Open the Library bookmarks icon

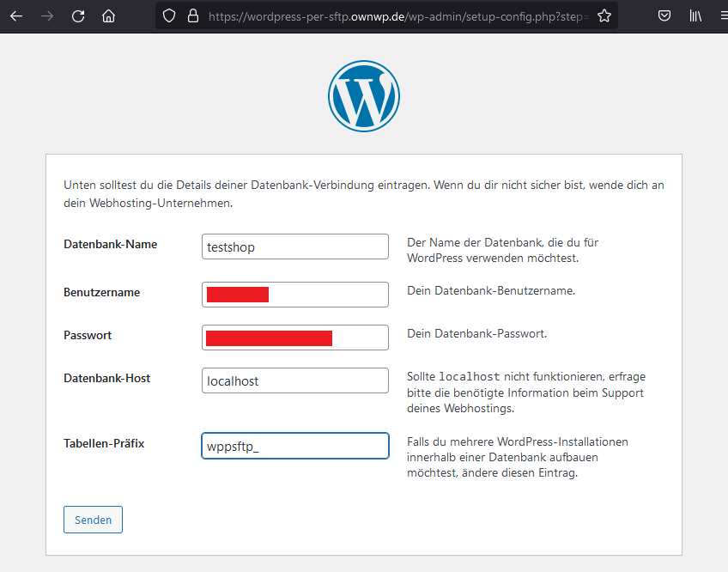695,16
